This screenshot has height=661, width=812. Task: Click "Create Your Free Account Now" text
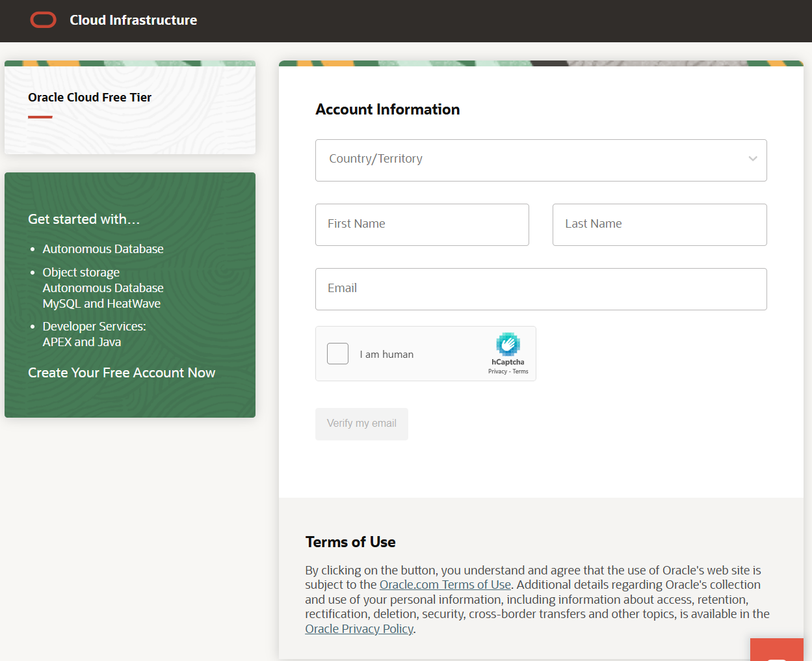[121, 372]
